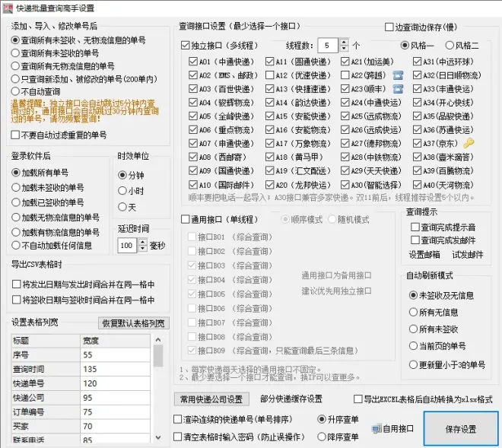Screen dimensions: 502x448
Task: Decrease the 延迟时间 value with down arrow
Action: tap(142, 249)
